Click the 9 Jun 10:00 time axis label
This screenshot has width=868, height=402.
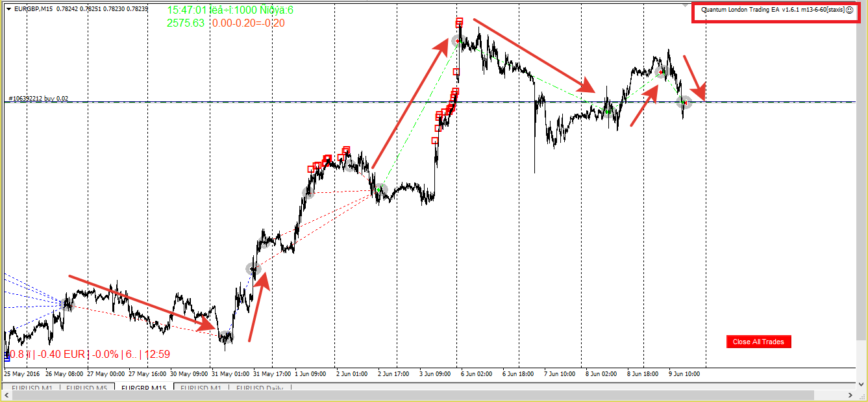point(686,373)
